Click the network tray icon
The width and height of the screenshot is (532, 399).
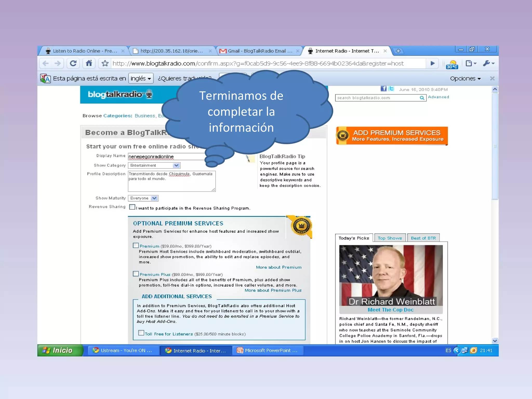point(465,350)
